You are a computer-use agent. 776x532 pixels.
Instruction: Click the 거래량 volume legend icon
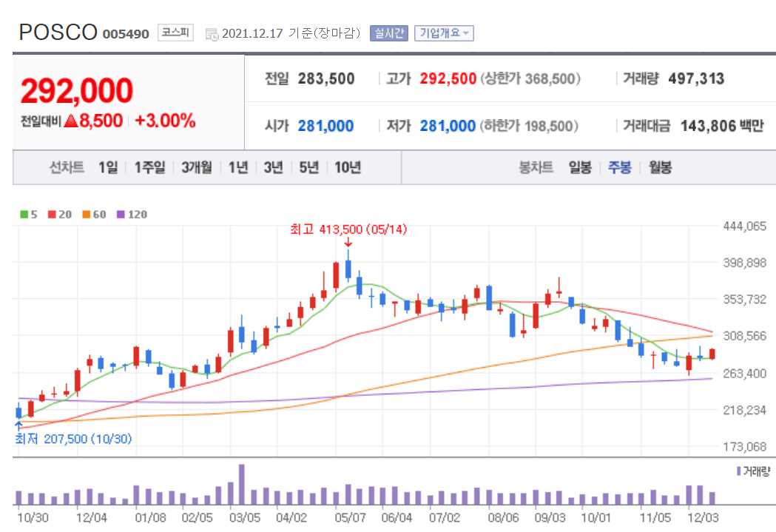point(740,471)
